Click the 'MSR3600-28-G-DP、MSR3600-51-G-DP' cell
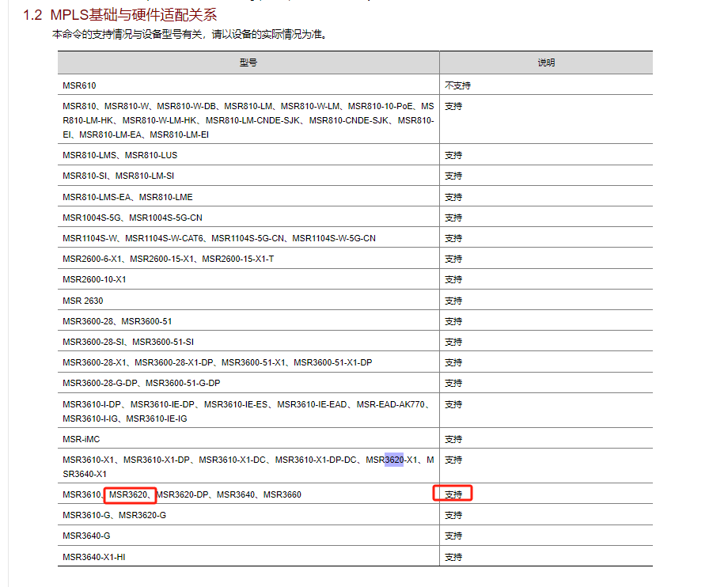This screenshot has height=587, width=728. click(248, 383)
